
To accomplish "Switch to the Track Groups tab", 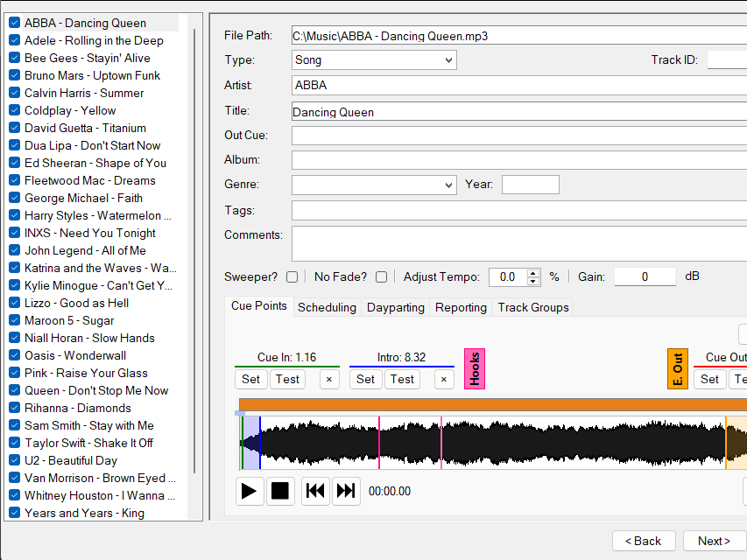I will [533, 308].
